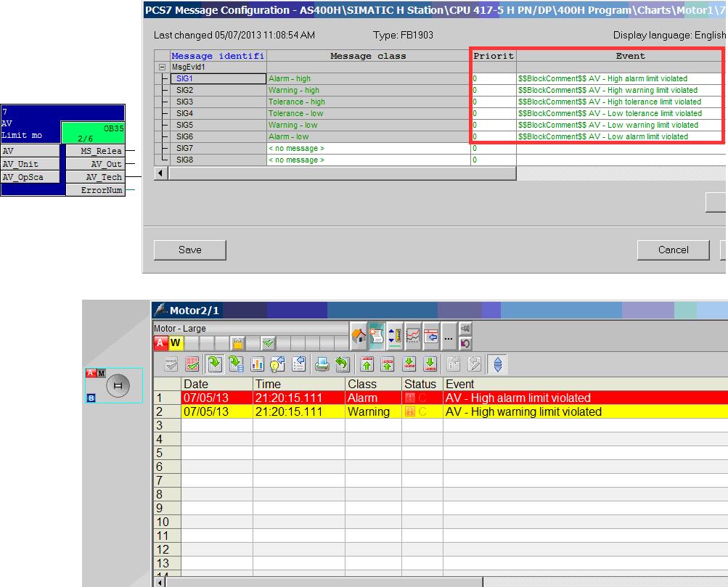Image resolution: width=728 pixels, height=587 pixels.
Task: Open message class cell 'Alarm - low'
Action: 369,136
